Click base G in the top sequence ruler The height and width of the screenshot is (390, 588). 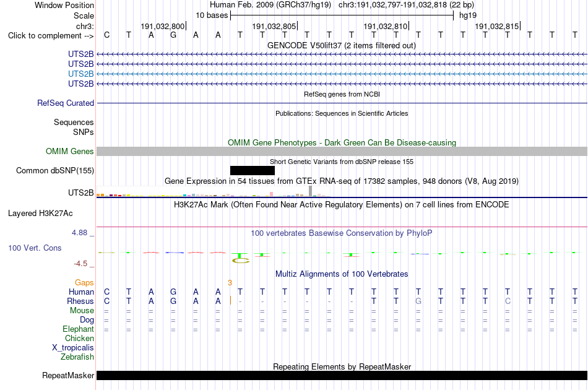coord(173,35)
